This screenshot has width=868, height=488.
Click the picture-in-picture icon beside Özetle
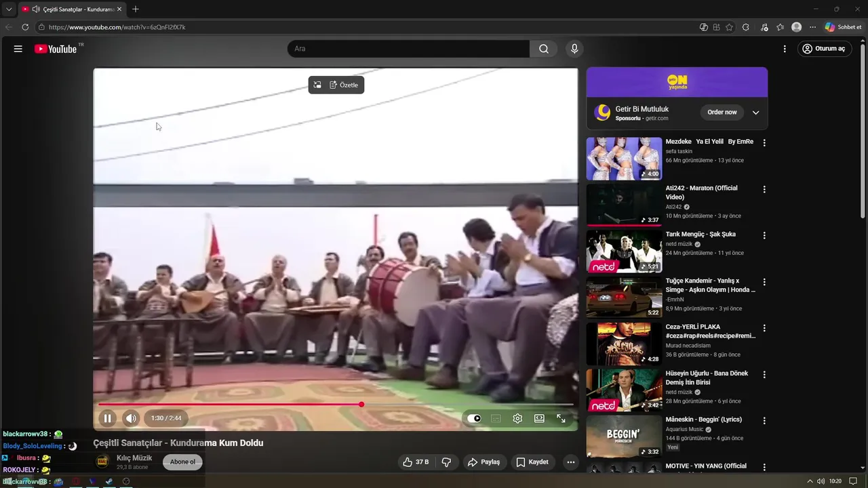point(317,85)
